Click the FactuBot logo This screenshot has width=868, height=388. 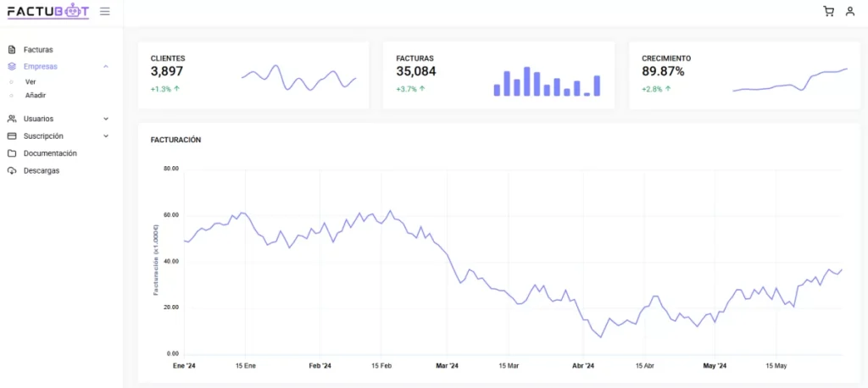point(47,11)
